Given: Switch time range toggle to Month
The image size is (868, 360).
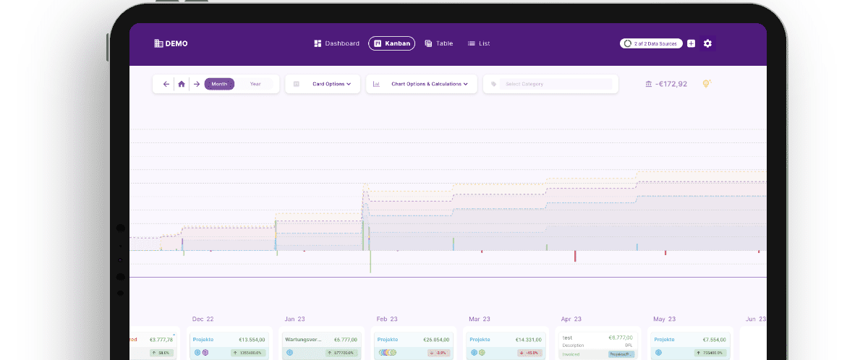Looking at the screenshot, I should pos(219,84).
